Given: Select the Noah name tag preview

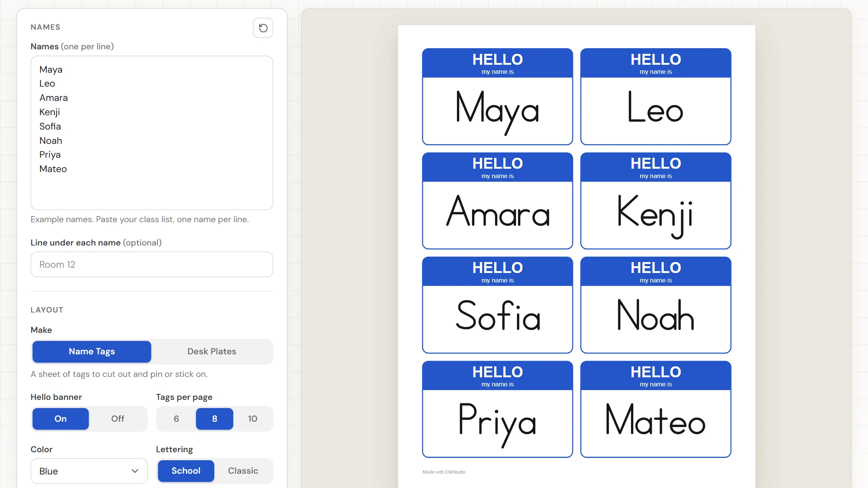Looking at the screenshot, I should [656, 305].
